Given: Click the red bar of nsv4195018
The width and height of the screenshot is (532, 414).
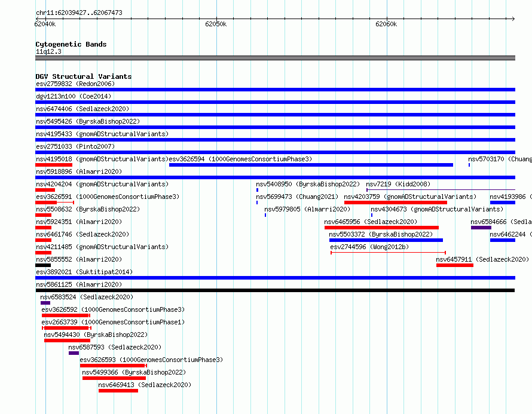Looking at the screenshot, I should click(x=54, y=165).
